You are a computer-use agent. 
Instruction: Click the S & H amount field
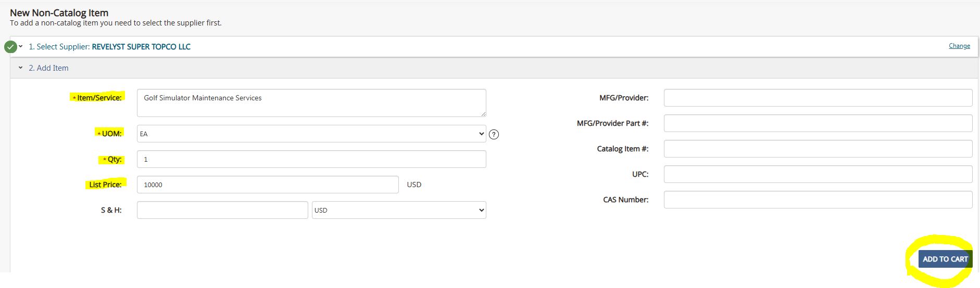tap(222, 210)
